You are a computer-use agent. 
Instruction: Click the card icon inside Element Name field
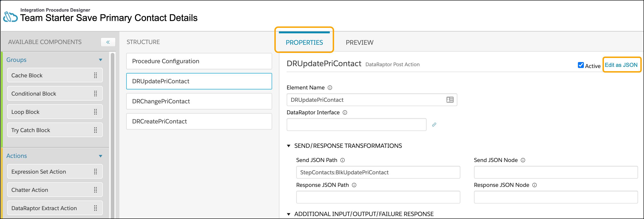450,100
